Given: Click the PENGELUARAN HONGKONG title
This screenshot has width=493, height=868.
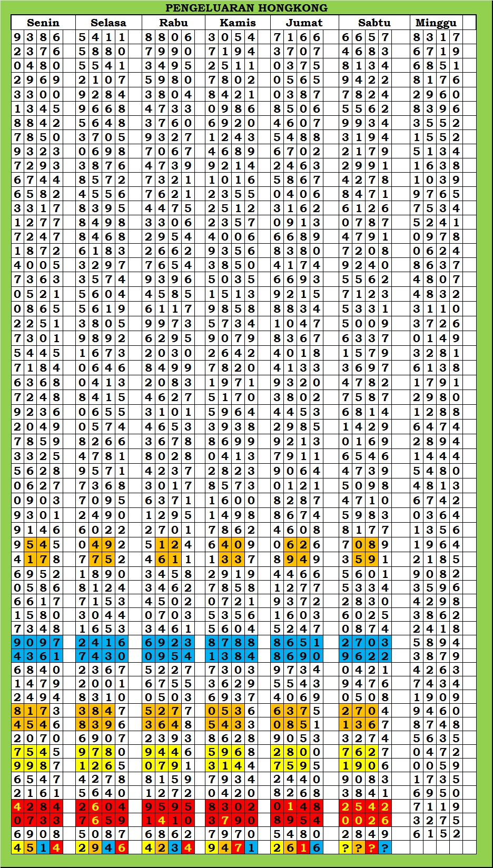Looking at the screenshot, I should point(246,8).
